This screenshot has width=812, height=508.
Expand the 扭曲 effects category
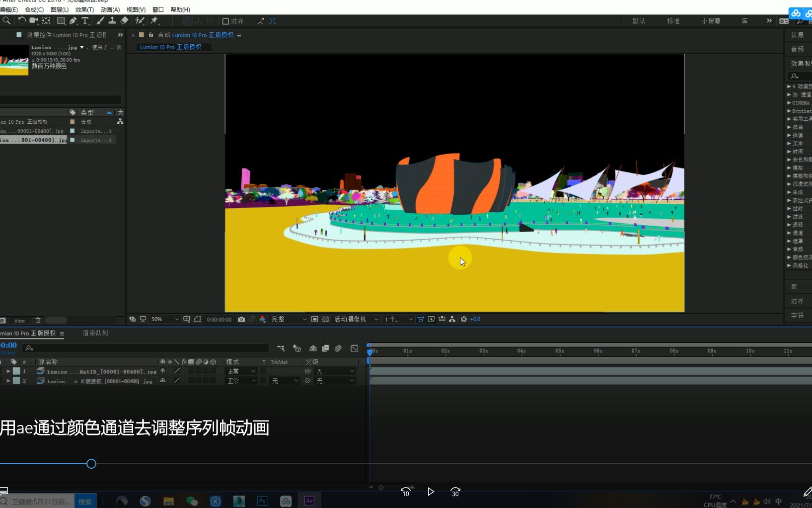click(x=789, y=127)
